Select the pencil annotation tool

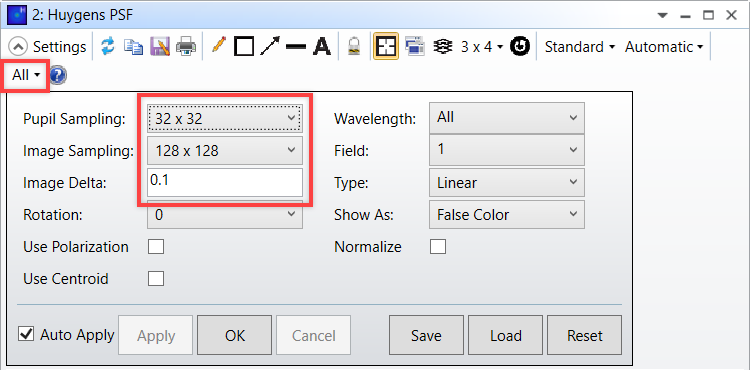[x=218, y=46]
